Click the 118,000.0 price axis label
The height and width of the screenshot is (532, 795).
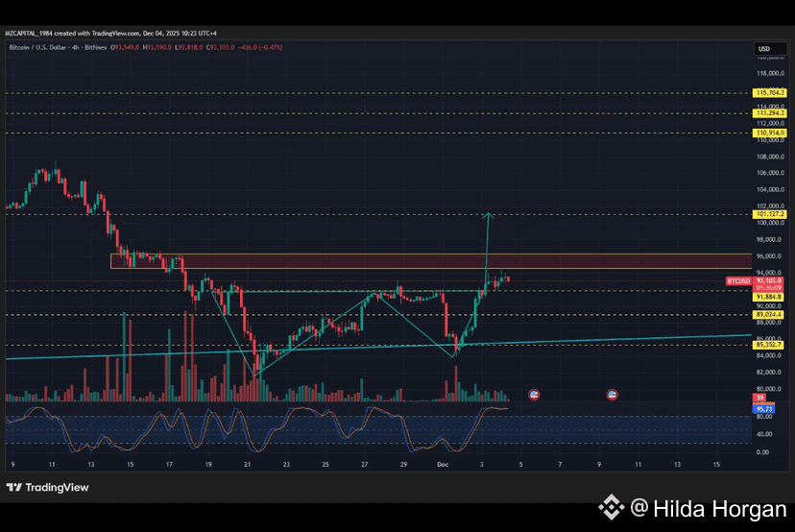click(x=770, y=73)
